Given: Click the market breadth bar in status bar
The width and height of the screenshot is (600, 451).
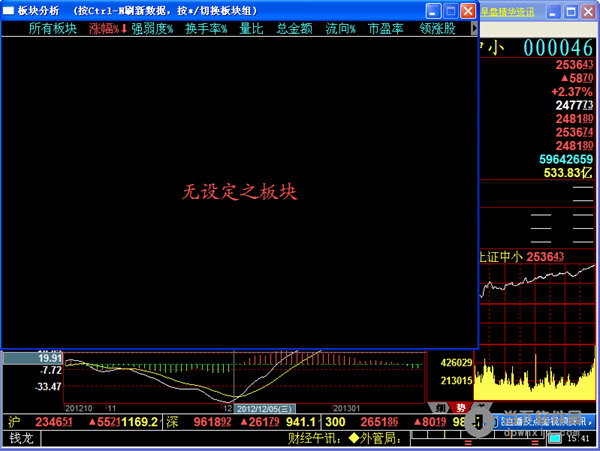Looking at the screenshot, I should point(476,438).
